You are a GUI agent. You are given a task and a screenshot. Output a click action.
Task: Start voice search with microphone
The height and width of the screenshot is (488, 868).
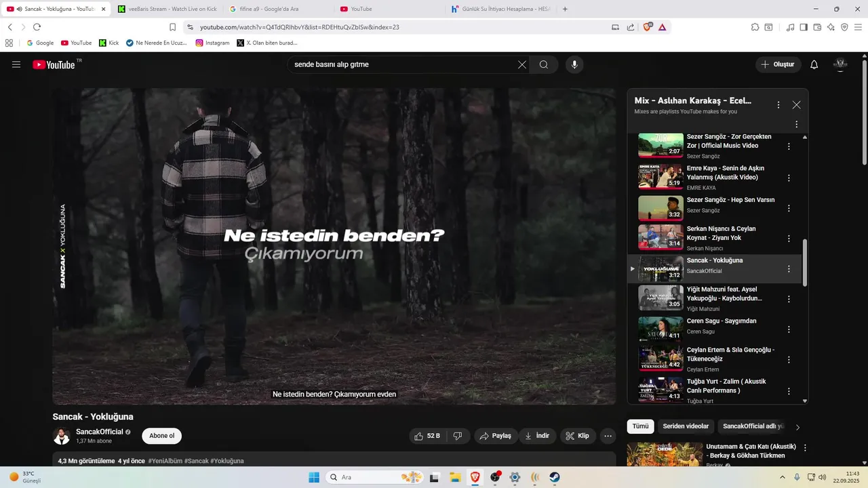[574, 64]
